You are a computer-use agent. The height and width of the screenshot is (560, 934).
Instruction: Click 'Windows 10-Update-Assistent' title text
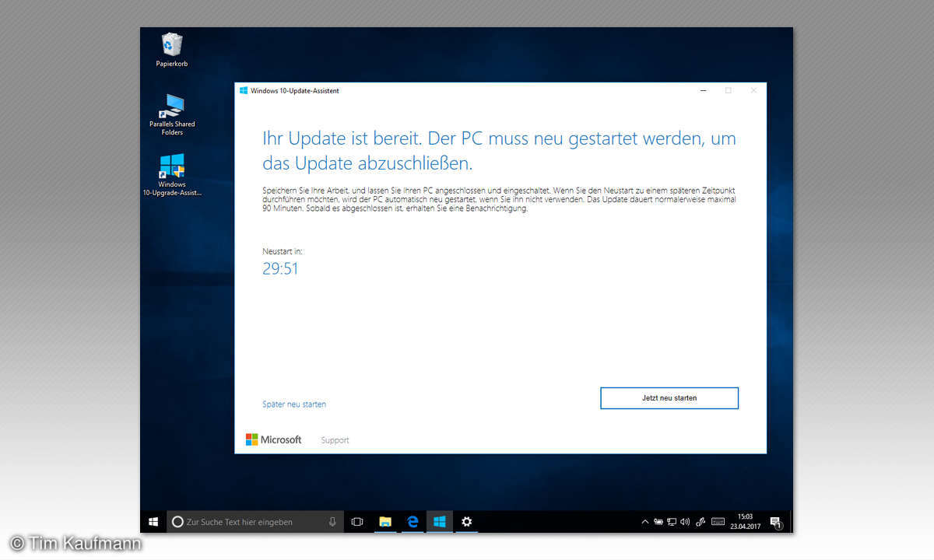click(x=295, y=91)
